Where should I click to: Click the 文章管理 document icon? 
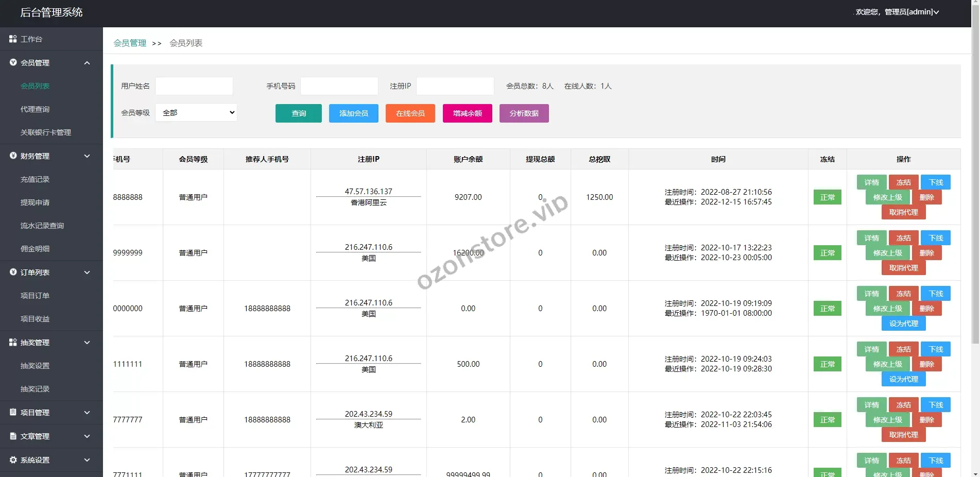(x=13, y=436)
